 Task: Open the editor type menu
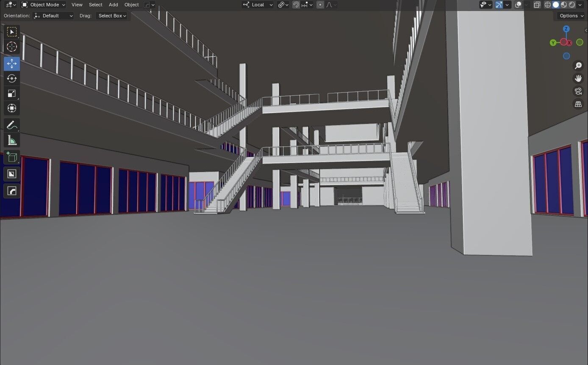coord(11,5)
